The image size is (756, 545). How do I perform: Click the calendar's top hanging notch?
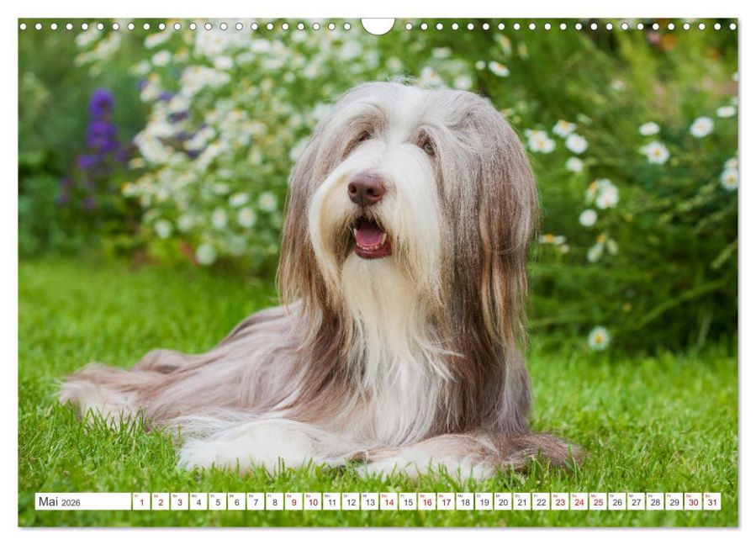pyautogui.click(x=378, y=25)
